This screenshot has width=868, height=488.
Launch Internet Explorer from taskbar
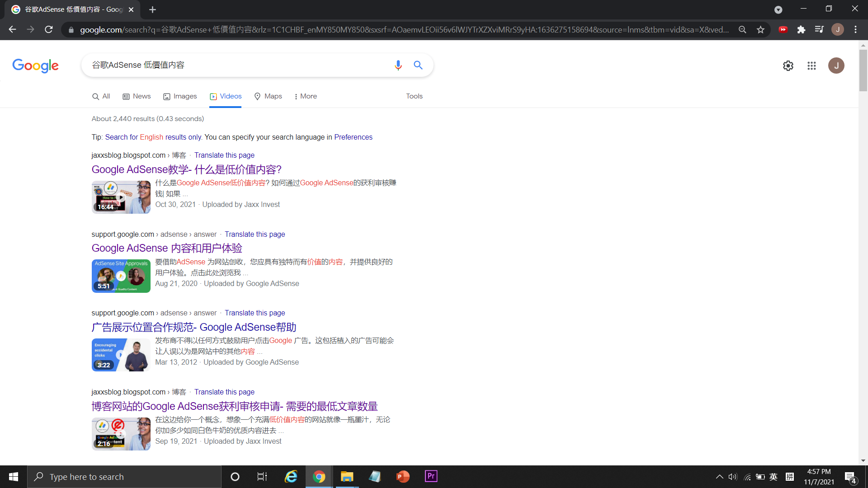(x=291, y=477)
